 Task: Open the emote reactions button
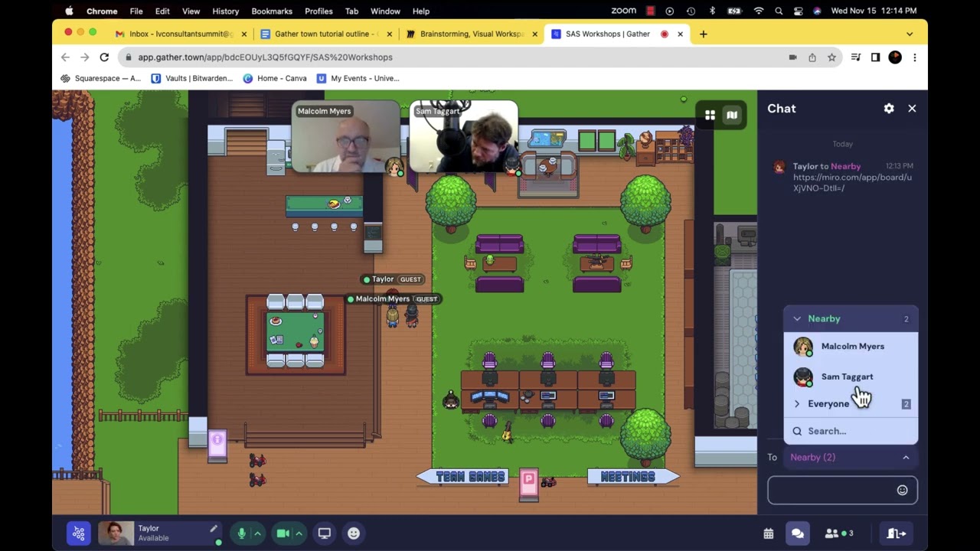tap(354, 533)
